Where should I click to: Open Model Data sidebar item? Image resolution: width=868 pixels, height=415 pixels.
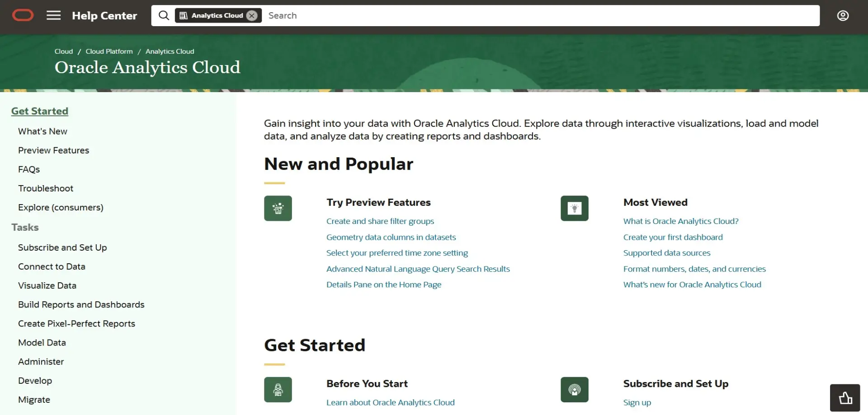(42, 342)
